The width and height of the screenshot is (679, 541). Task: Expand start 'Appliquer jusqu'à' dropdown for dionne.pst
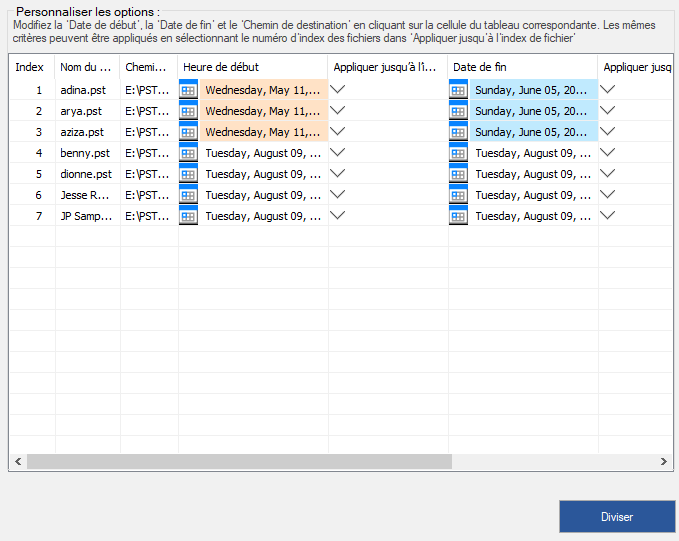coord(338,173)
